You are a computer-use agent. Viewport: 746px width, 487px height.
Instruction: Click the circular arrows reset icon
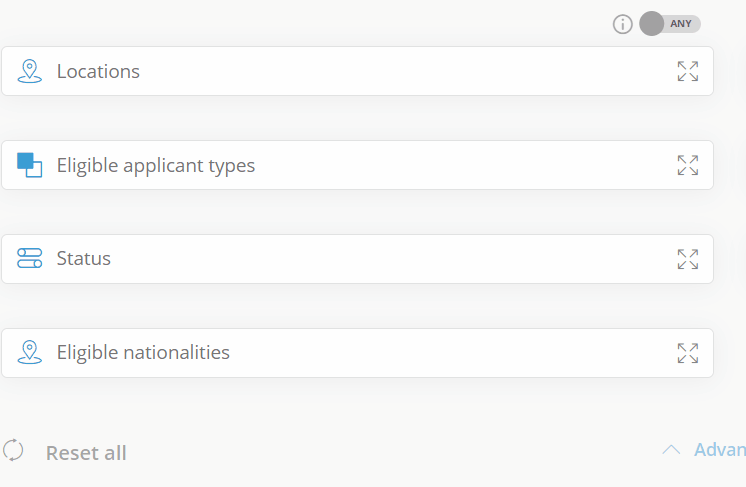pyautogui.click(x=13, y=450)
